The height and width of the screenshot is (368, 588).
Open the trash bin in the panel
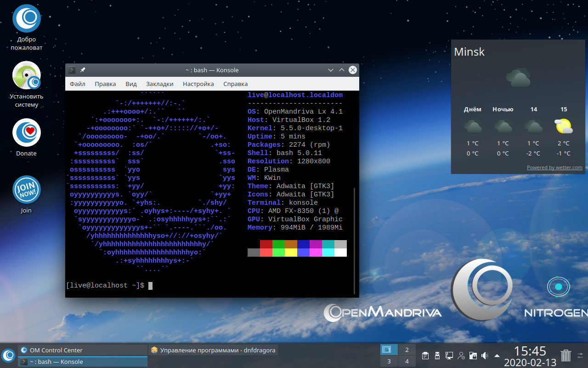(x=566, y=355)
